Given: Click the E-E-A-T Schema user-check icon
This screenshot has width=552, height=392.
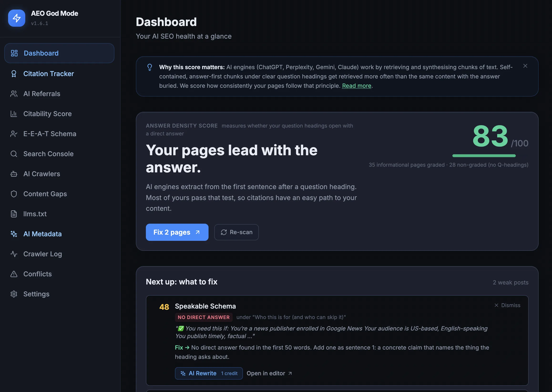Looking at the screenshot, I should pyautogui.click(x=14, y=134).
